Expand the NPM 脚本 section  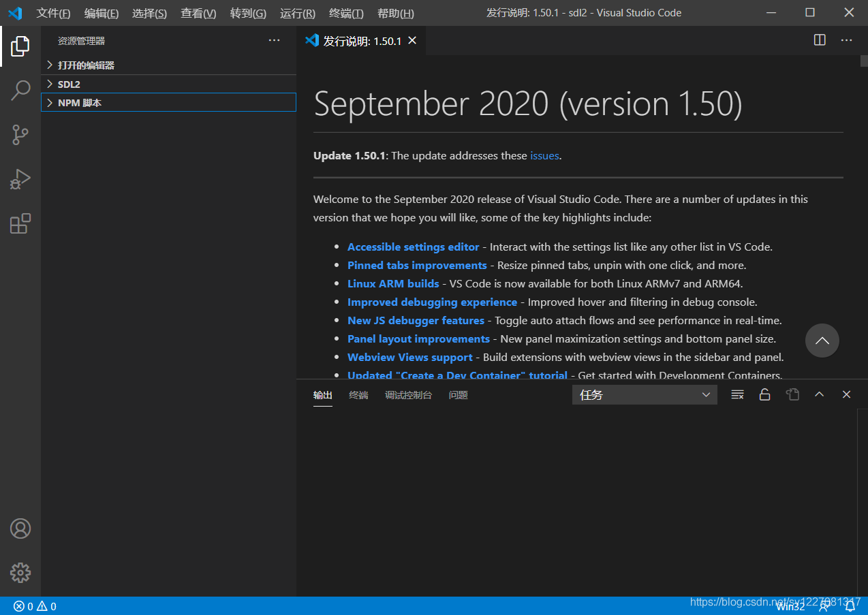[x=168, y=102]
